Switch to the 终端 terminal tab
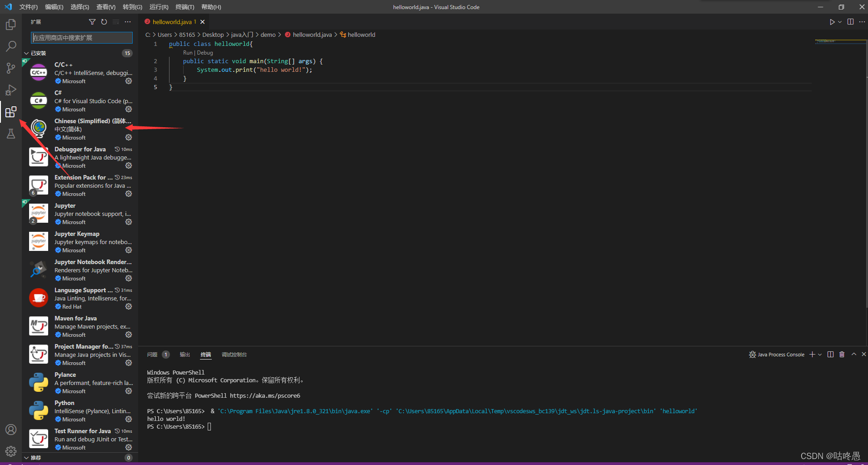The image size is (868, 465). point(206,355)
